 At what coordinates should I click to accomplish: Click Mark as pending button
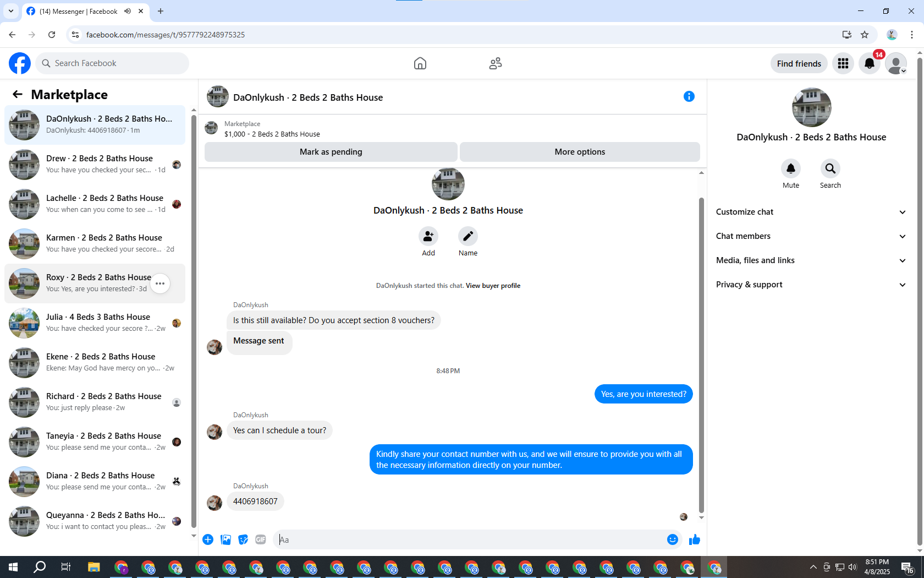(x=331, y=152)
